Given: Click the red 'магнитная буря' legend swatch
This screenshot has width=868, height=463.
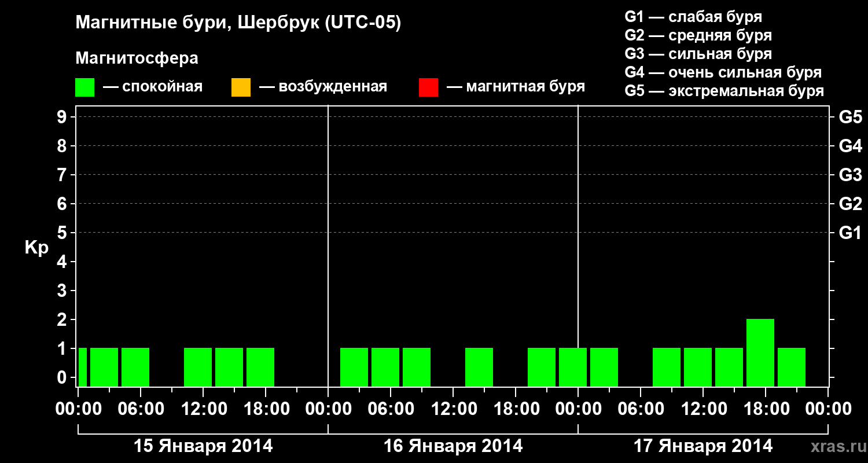Looking at the screenshot, I should click(428, 87).
